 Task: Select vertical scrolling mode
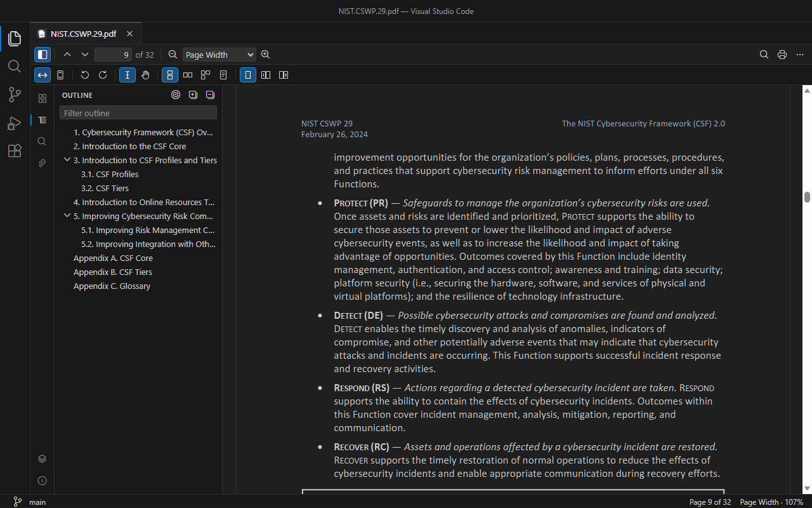170,75
